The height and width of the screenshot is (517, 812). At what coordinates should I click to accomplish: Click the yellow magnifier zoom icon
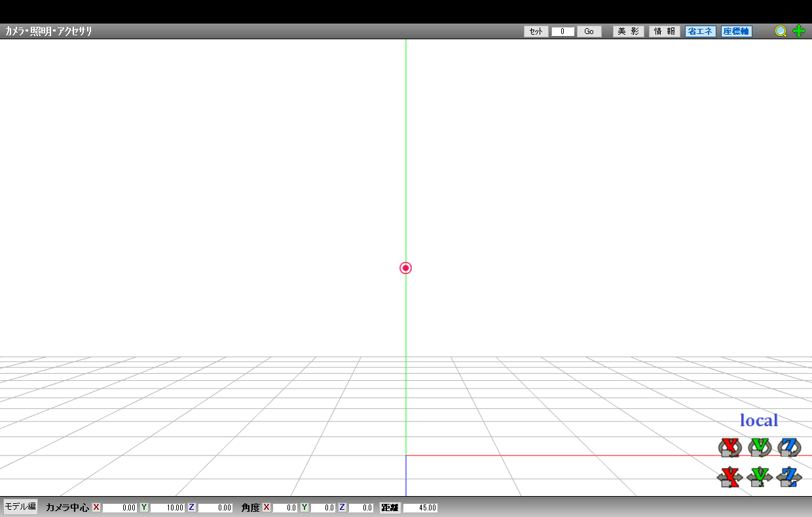click(781, 31)
